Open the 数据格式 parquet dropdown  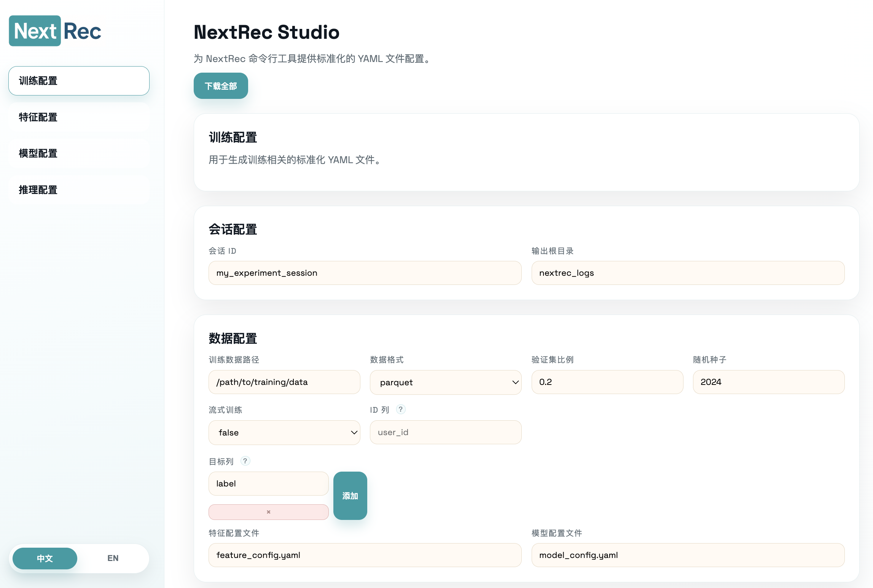(x=445, y=382)
